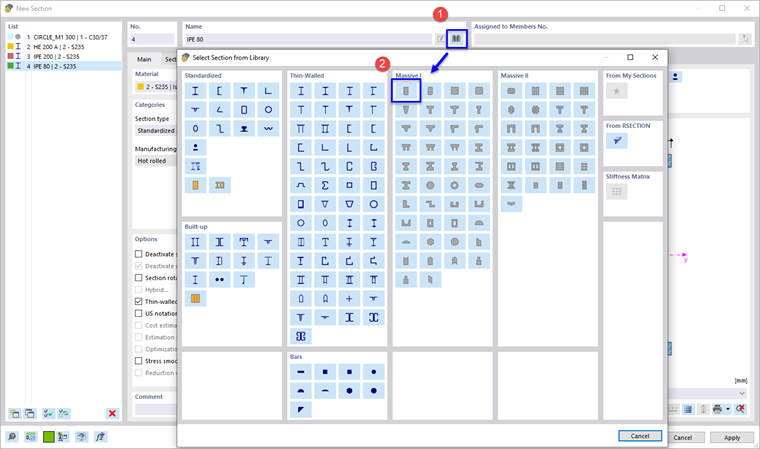Click the fx formula icon in the bottom toolbar
The width and height of the screenshot is (760, 449).
100,437
